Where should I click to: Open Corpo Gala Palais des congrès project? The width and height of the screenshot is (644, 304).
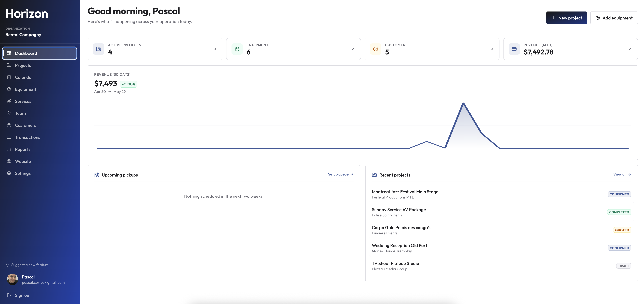pyautogui.click(x=501, y=230)
